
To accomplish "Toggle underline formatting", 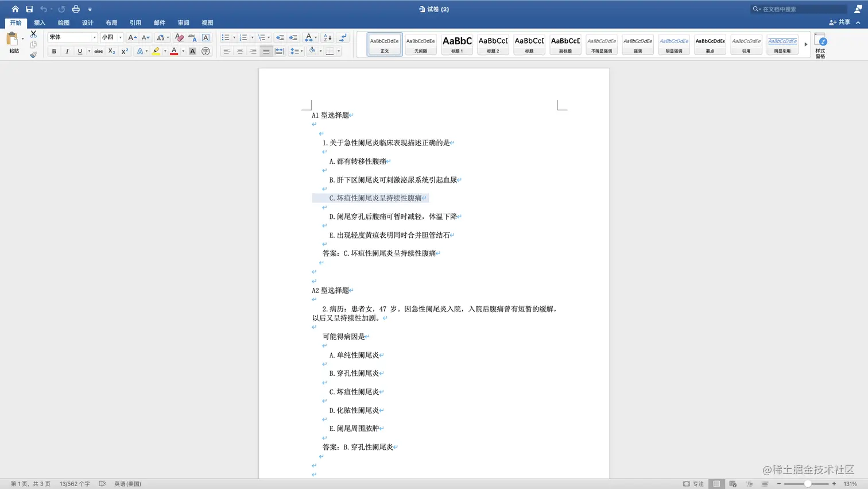I will pyautogui.click(x=80, y=51).
